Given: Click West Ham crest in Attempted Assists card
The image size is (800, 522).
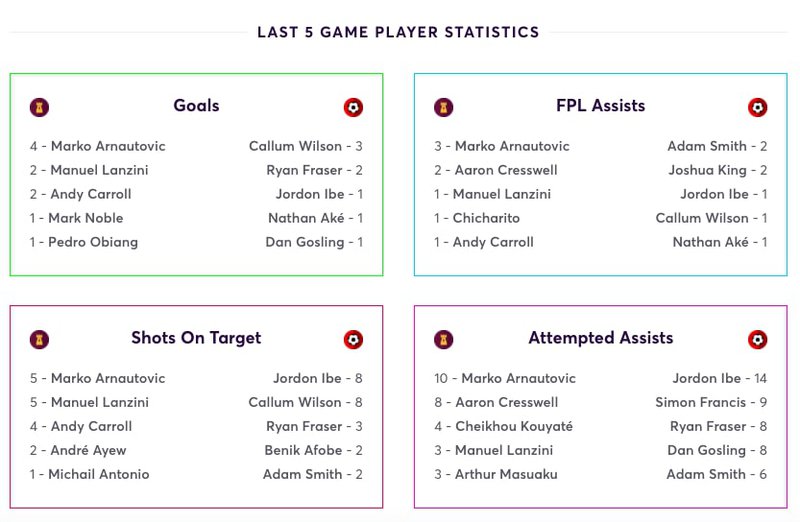Looking at the screenshot, I should [x=443, y=339].
